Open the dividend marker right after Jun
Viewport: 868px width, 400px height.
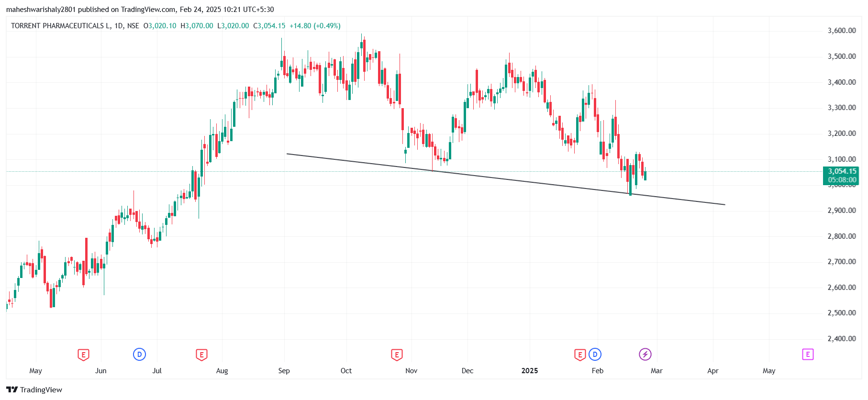139,355
